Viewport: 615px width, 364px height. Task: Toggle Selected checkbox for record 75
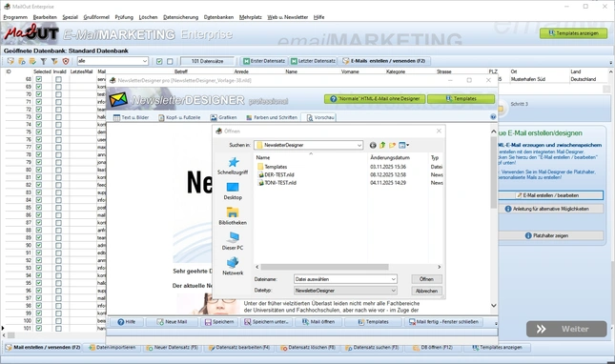[39, 132]
